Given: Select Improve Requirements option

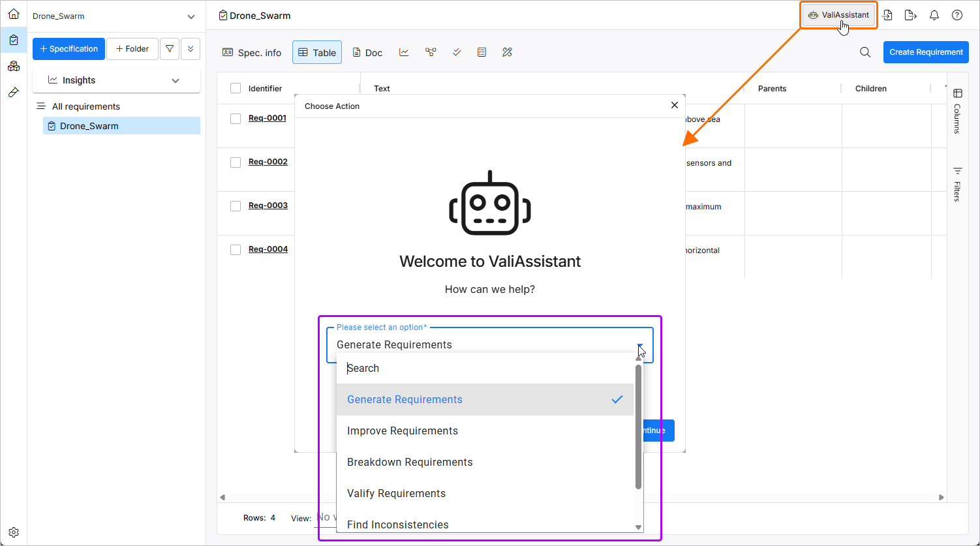Looking at the screenshot, I should tap(485, 431).
